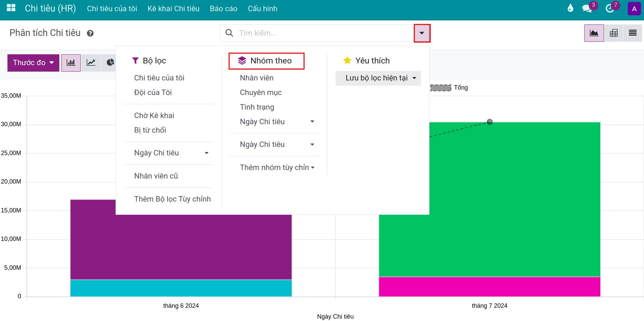644x321 pixels.
Task: Switch to list view
Action: click(x=632, y=33)
